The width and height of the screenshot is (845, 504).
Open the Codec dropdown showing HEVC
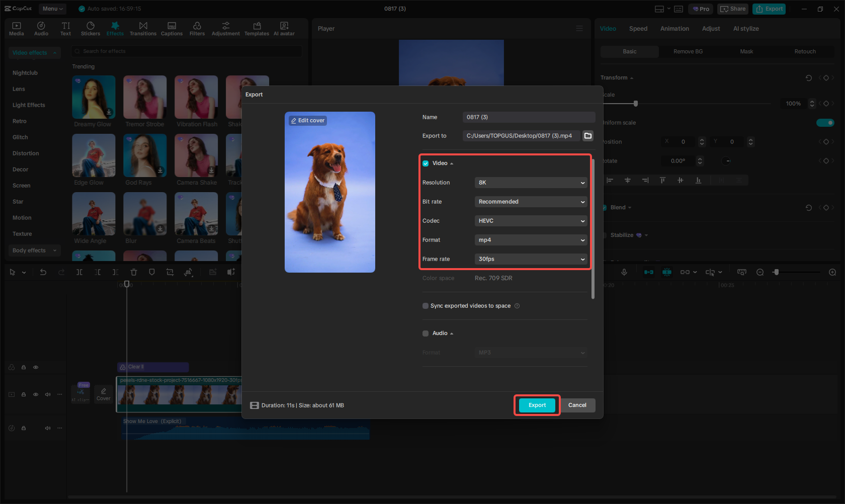click(531, 220)
